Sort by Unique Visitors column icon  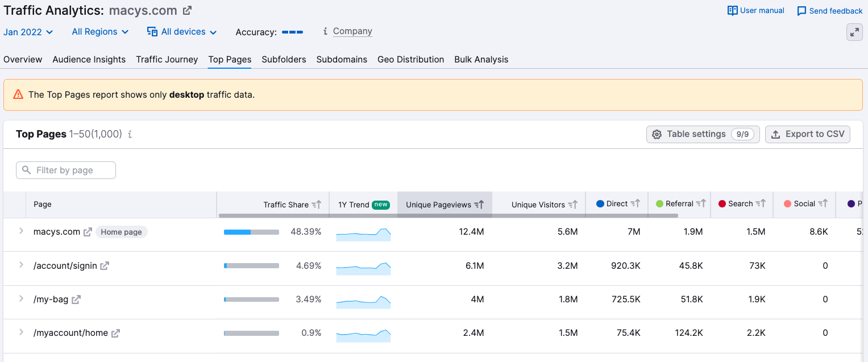pyautogui.click(x=573, y=205)
